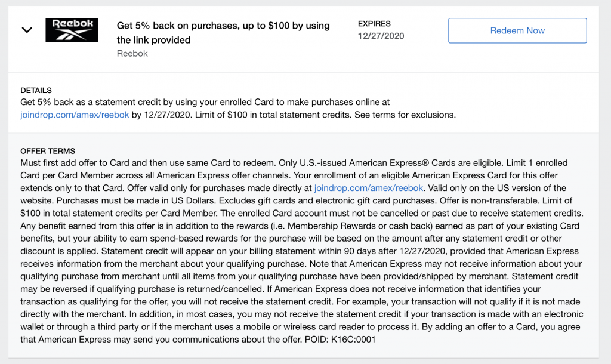Viewport: 611px width, 364px height.
Task: Open joindrop.com/amex/reebok link in Offer Terms
Action: tap(369, 188)
